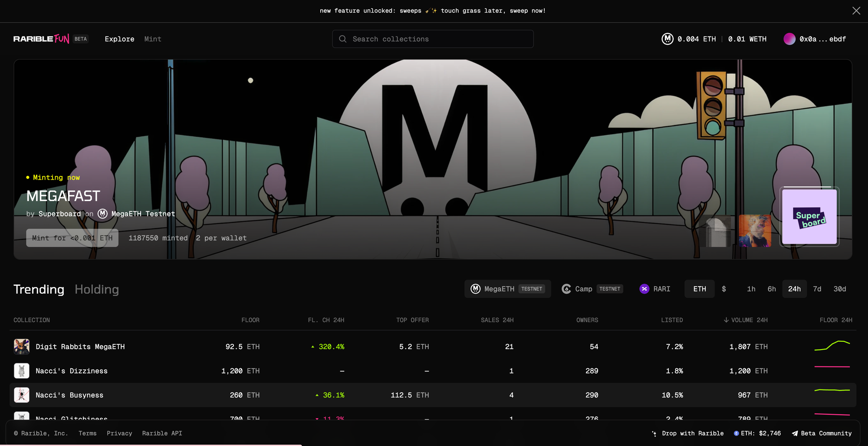
Task: Focus the Search collections field
Action: tap(433, 39)
